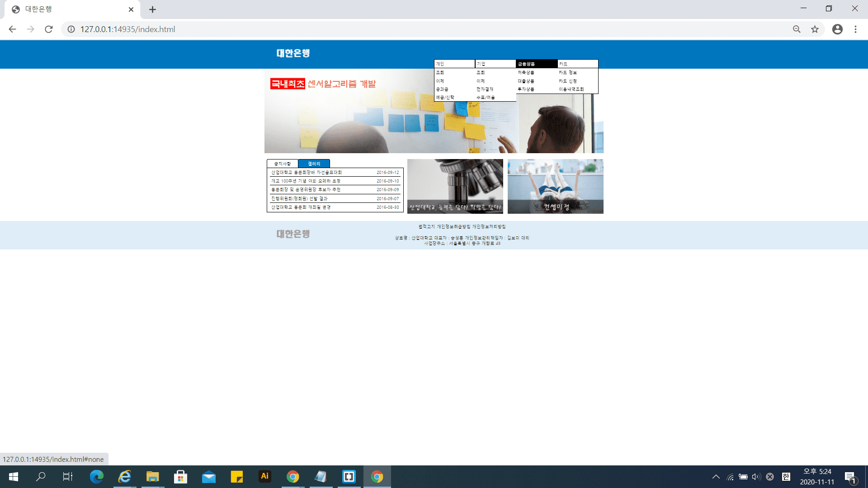Switch to the 공지사항 tab
868x488 pixels.
click(x=283, y=164)
